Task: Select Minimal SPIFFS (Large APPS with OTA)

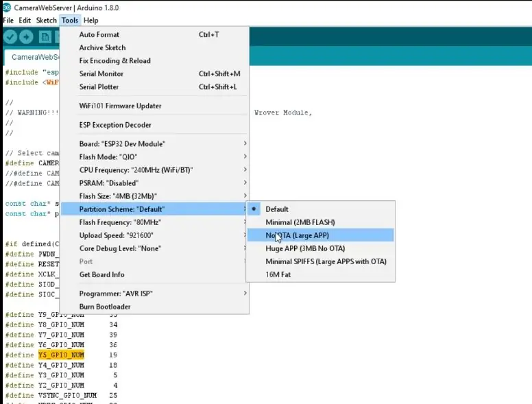Action: pyautogui.click(x=321, y=261)
